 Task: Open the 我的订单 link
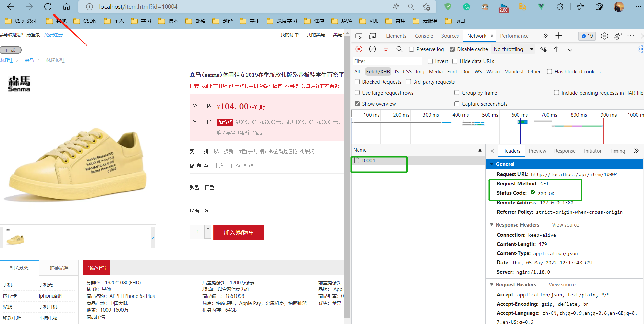[x=289, y=35]
